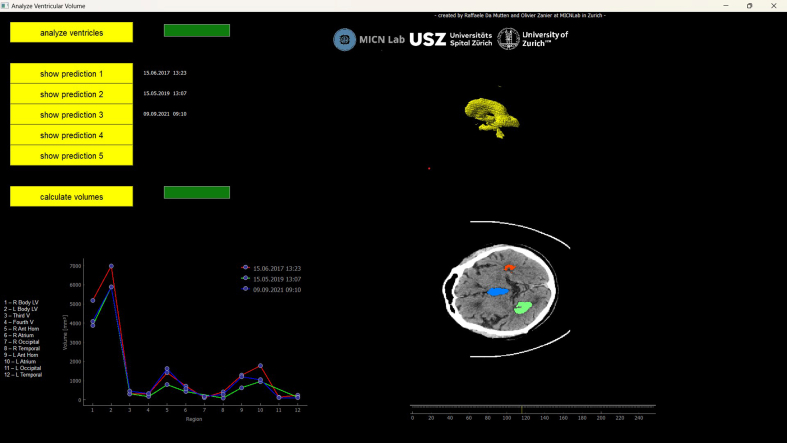Show prediction 4
This screenshot has height=443, width=787.
pos(71,135)
